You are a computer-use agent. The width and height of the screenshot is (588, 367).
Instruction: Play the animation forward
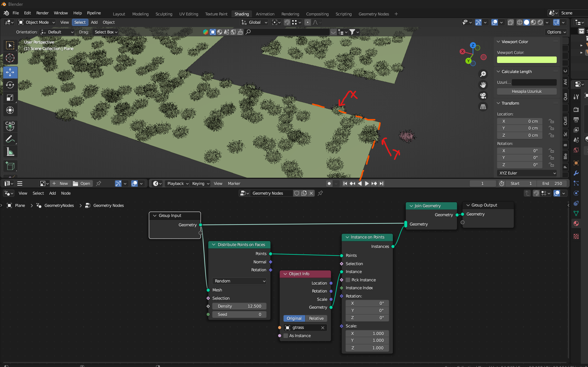367,183
